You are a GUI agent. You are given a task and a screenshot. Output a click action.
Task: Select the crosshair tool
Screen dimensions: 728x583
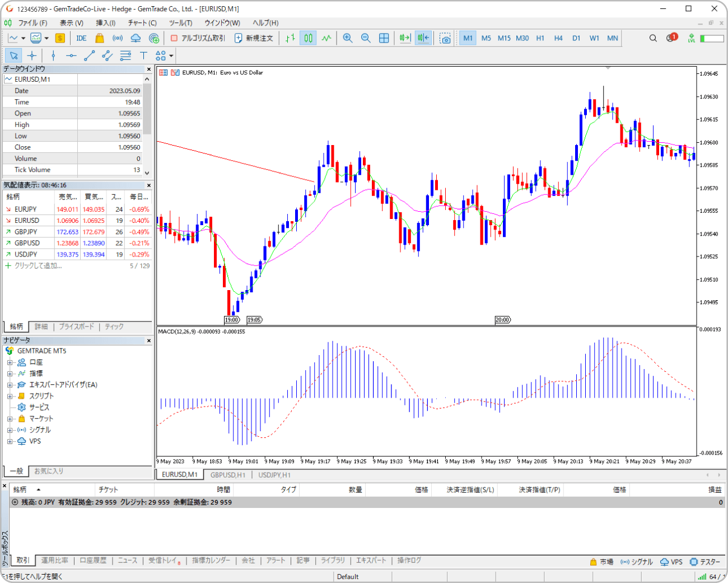[x=32, y=55]
